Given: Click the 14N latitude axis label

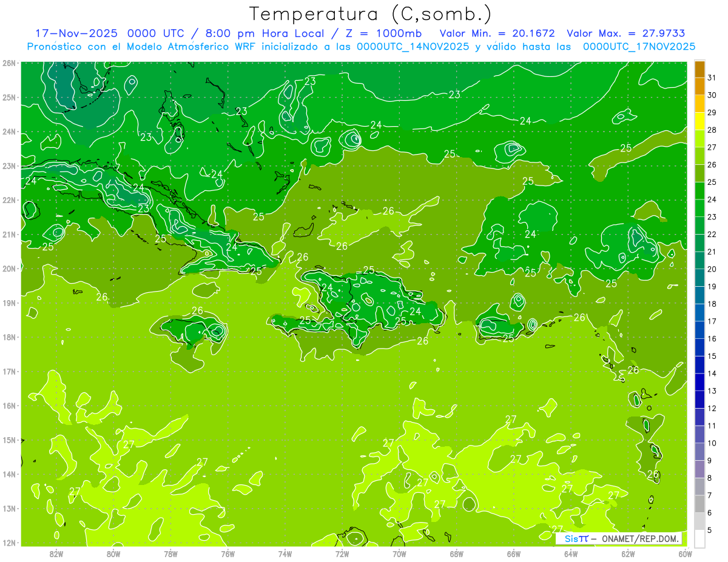Looking at the screenshot, I should click(9, 474).
